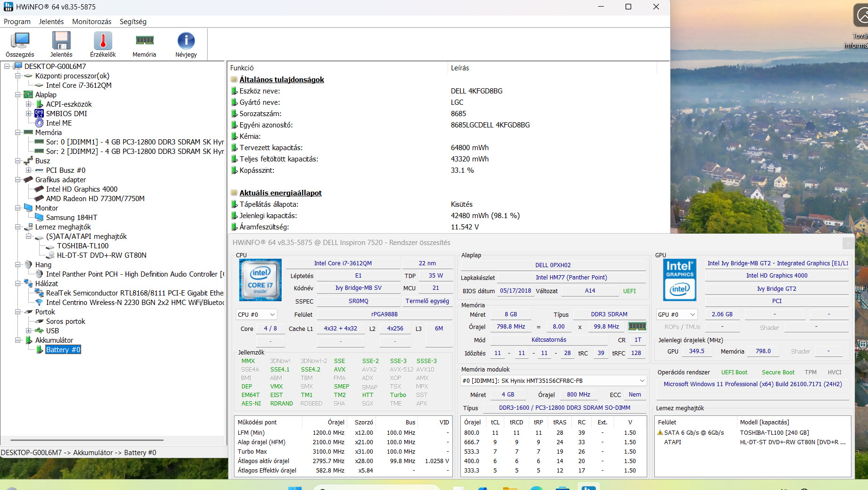Select the Battery #0 tree item

click(63, 349)
